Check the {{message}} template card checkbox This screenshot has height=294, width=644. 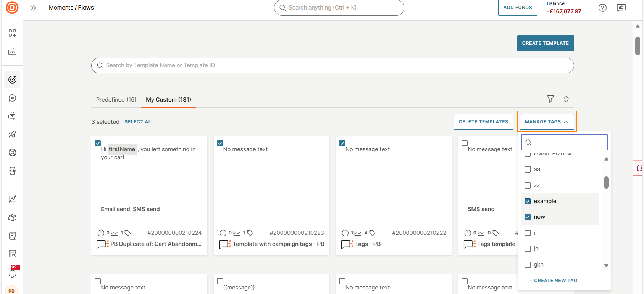(220, 281)
